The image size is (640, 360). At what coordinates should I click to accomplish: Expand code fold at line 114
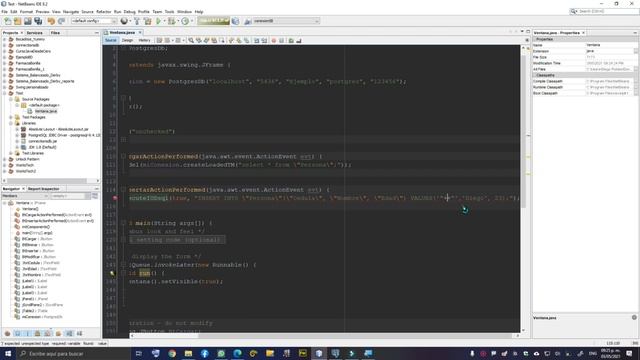(123, 190)
